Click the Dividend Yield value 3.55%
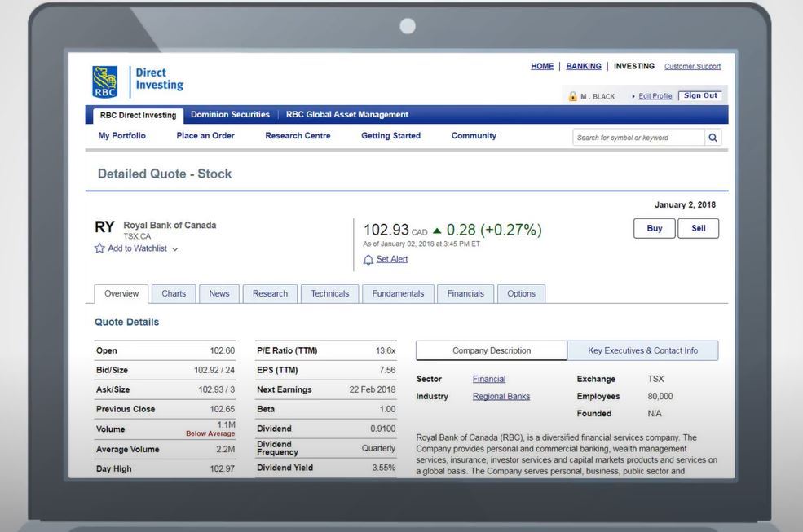Screen dimensions: 803x532 [x=384, y=468]
